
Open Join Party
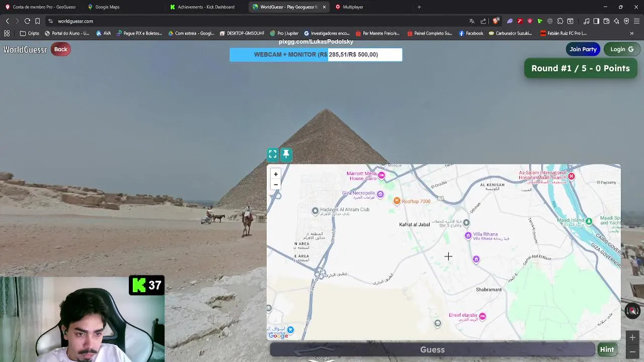[x=583, y=49]
